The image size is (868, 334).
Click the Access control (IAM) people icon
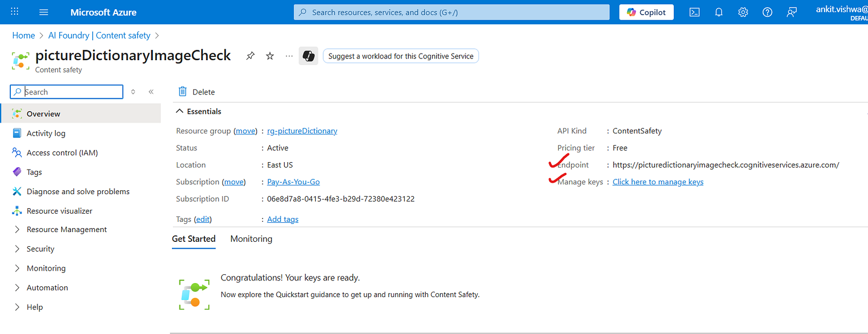tap(17, 152)
